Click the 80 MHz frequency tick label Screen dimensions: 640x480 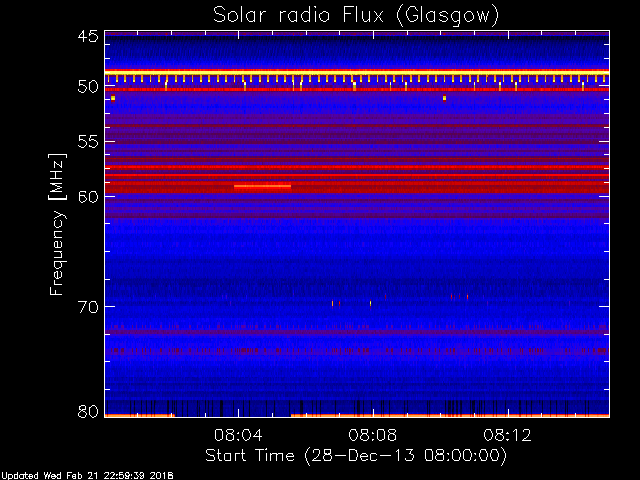(x=87, y=411)
